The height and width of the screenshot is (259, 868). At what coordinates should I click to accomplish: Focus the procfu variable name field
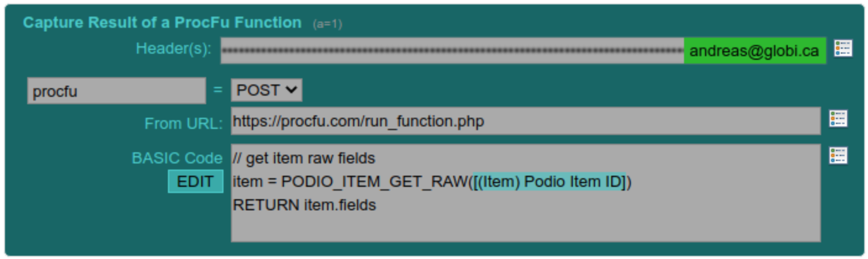117,91
